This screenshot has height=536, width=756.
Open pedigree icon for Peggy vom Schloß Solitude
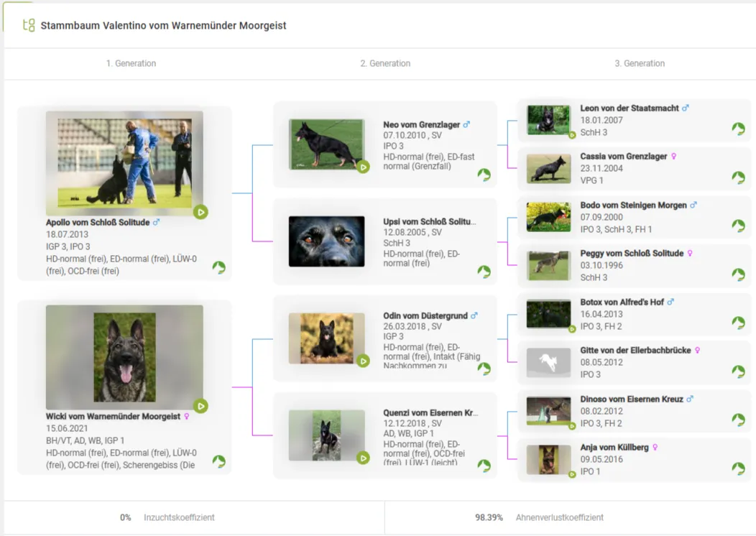click(x=738, y=274)
